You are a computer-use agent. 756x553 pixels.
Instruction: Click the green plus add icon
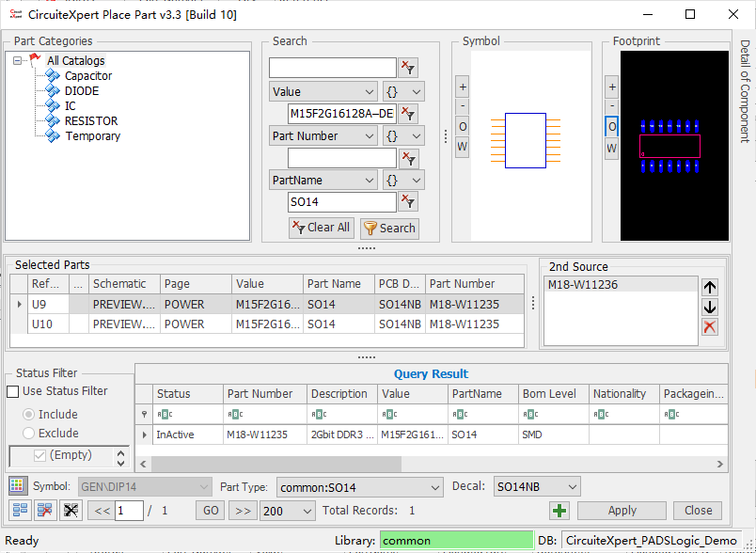point(559,511)
